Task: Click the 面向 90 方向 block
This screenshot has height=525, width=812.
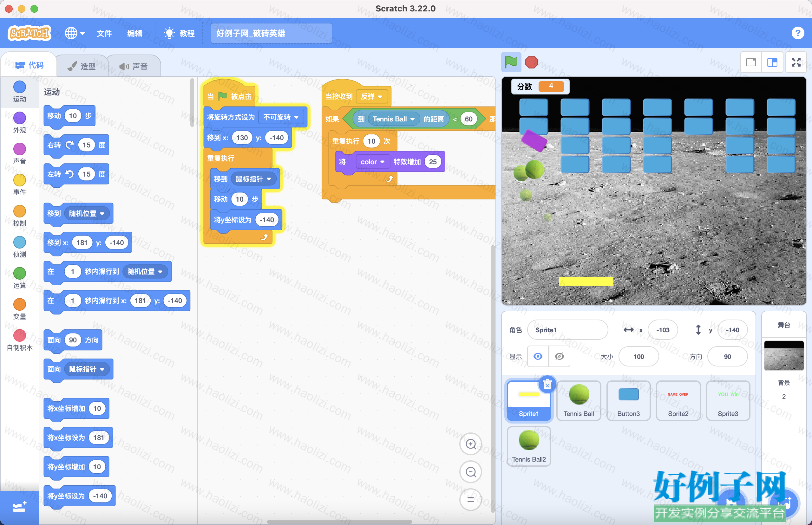Action: [x=73, y=340]
